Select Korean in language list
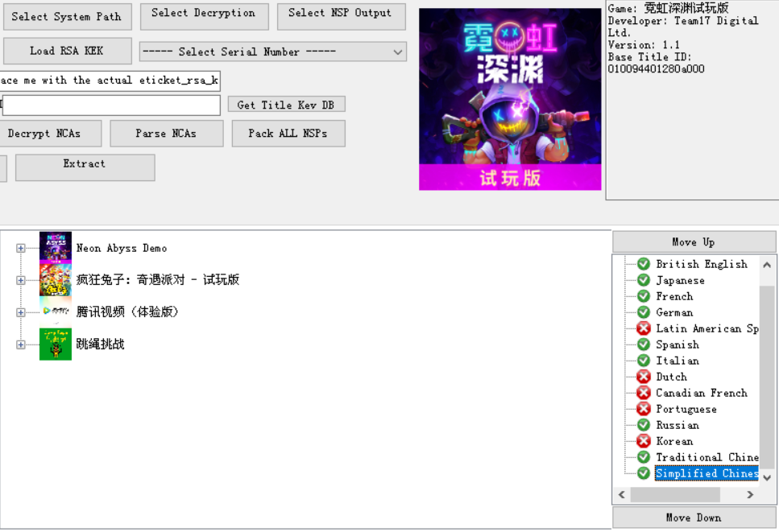Image resolution: width=779 pixels, height=532 pixels. coord(674,441)
